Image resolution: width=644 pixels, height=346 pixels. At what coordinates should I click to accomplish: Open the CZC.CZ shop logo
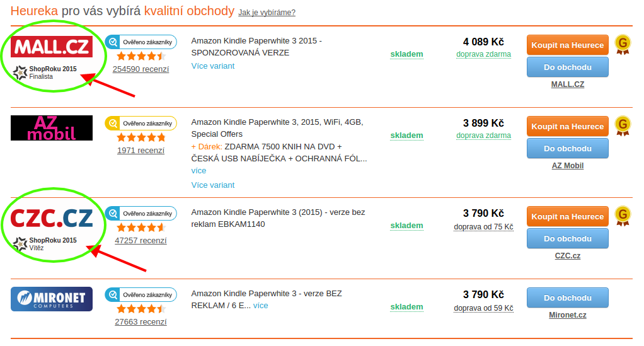click(52, 218)
